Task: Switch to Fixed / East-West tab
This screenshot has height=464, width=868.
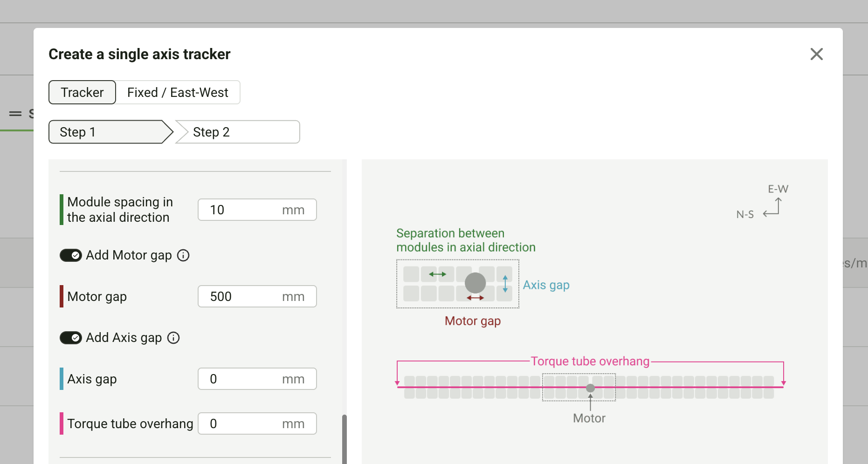Action: click(x=178, y=92)
